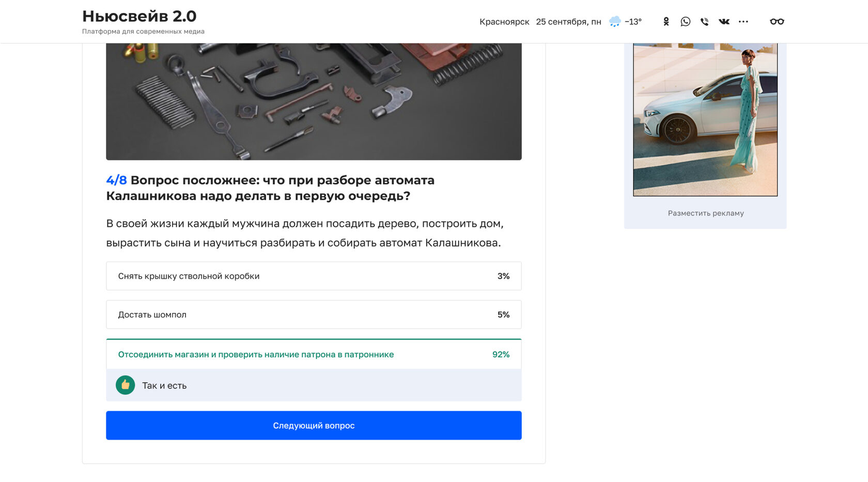Viewport: 868px width, 482px height.
Task: Click the rain weather icon
Action: click(615, 21)
